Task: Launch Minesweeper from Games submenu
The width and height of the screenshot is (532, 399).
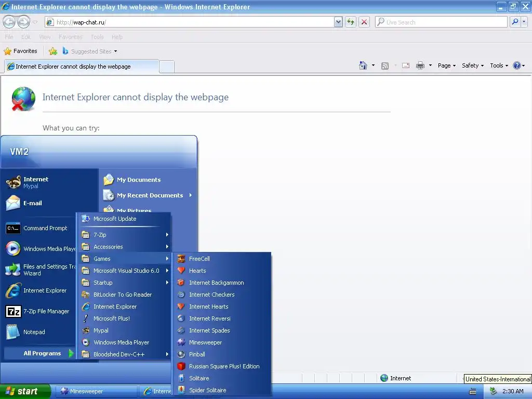Action: (221, 342)
